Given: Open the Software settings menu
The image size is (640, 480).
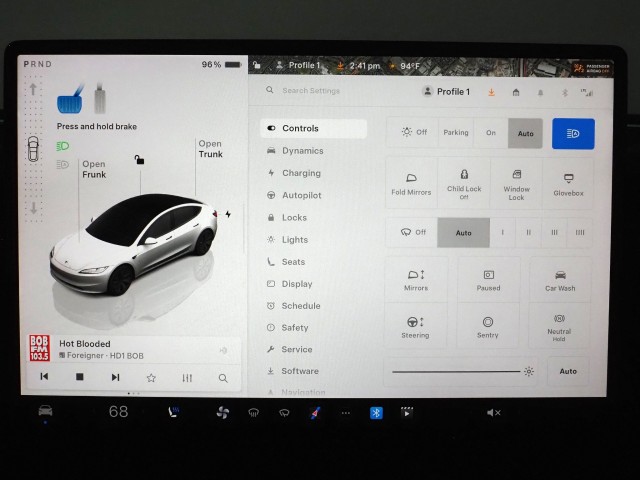Looking at the screenshot, I should point(300,371).
